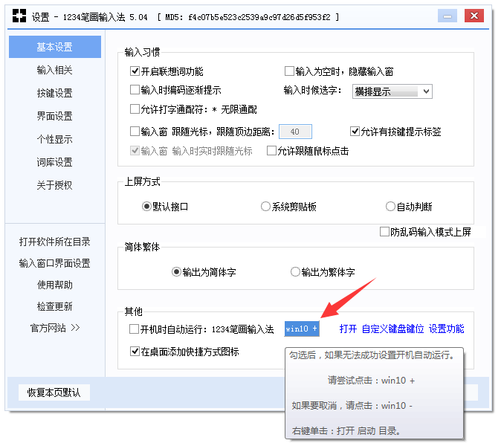Switch to the 输入相关 tab
The image size is (504, 446).
tap(55, 70)
